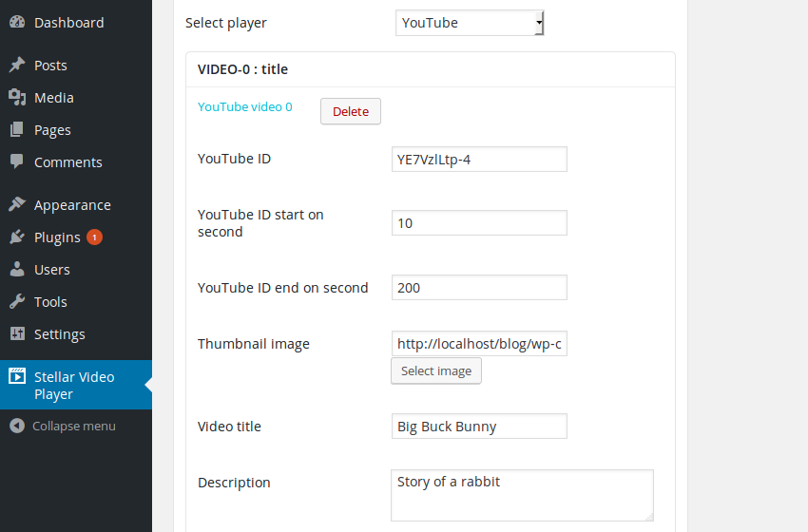Image resolution: width=808 pixels, height=532 pixels.
Task: Open the Stellar Video Player menu item
Action: click(76, 385)
